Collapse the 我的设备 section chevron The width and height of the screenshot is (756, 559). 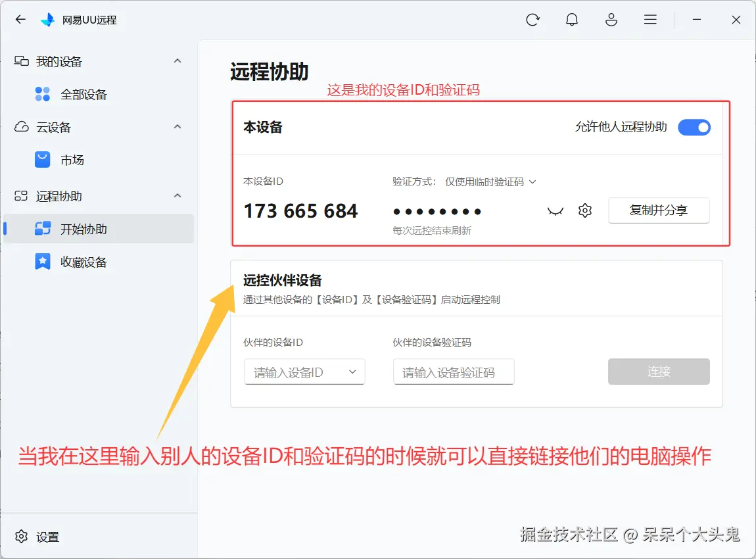coord(177,61)
